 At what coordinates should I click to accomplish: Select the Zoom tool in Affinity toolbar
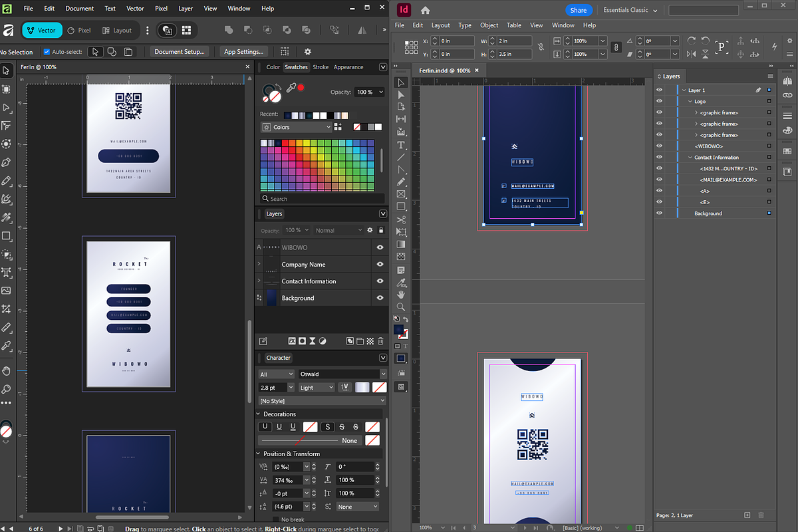[6, 389]
